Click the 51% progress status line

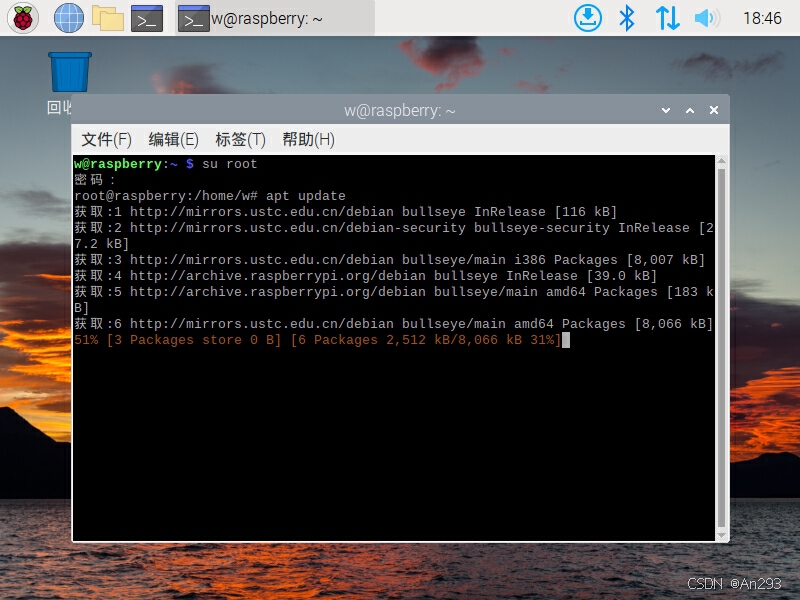[317, 340]
